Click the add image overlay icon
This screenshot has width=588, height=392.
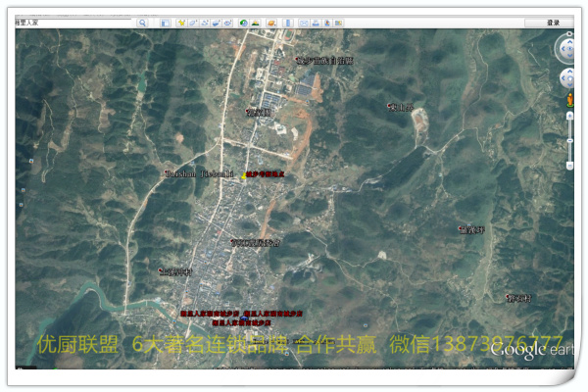click(217, 23)
